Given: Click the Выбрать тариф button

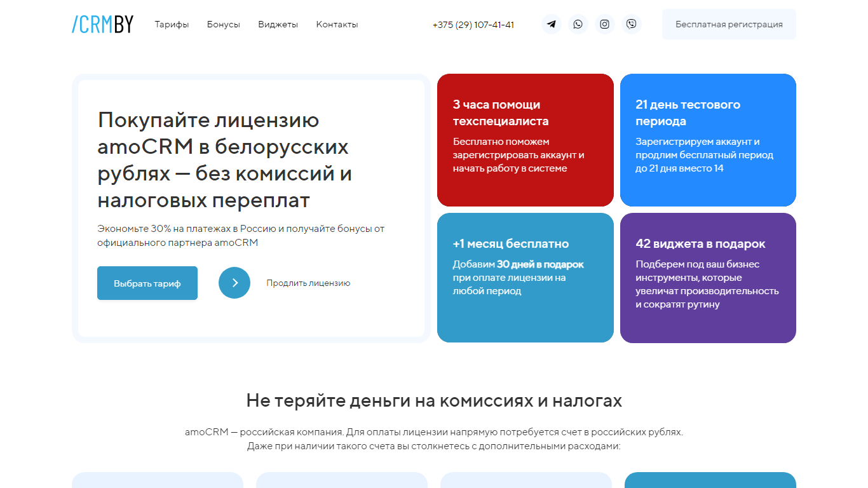Looking at the screenshot, I should click(x=147, y=283).
